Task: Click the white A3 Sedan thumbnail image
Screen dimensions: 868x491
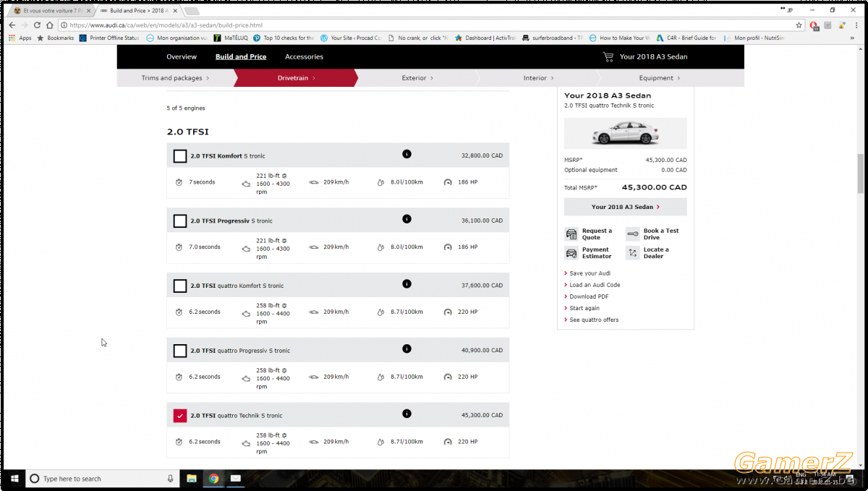Action: pyautogui.click(x=626, y=133)
